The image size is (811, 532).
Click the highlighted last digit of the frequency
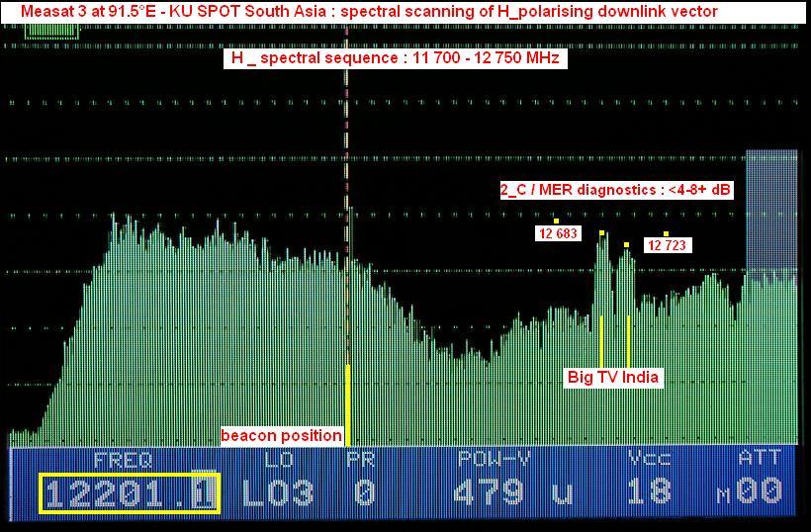(205, 492)
